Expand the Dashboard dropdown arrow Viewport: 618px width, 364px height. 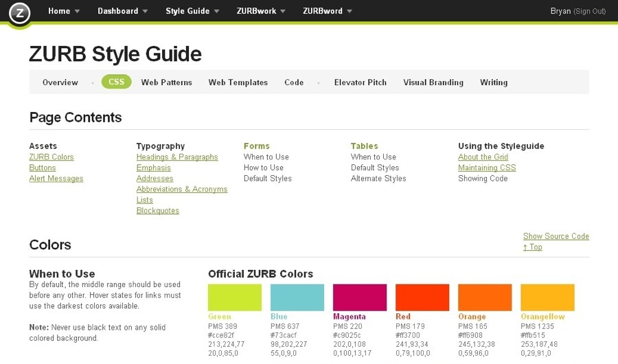pyautogui.click(x=145, y=12)
